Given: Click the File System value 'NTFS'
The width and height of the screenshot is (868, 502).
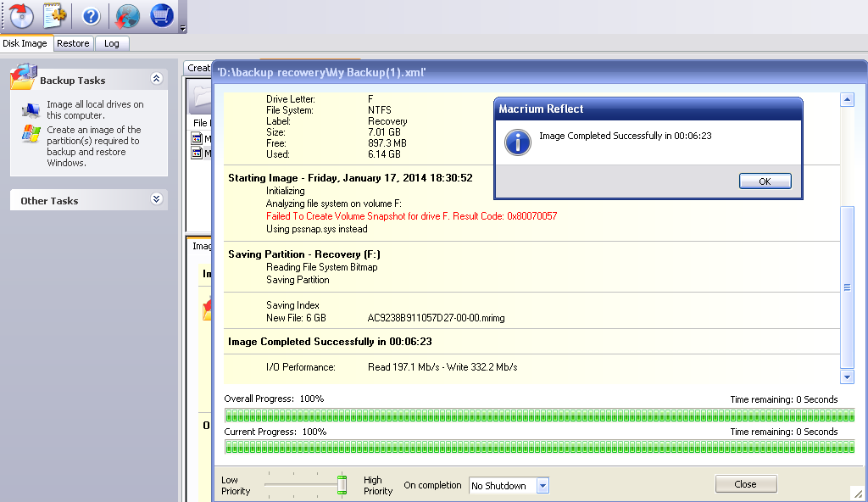Looking at the screenshot, I should (x=380, y=110).
